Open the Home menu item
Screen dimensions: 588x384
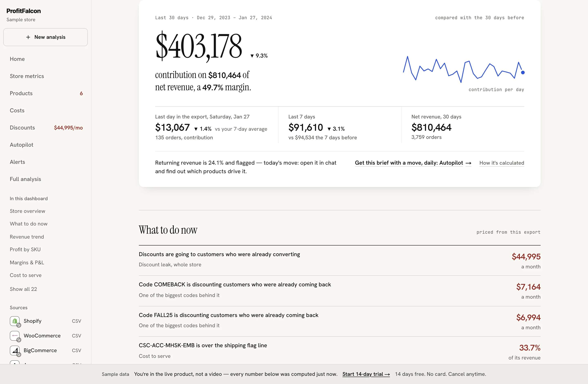tap(17, 59)
